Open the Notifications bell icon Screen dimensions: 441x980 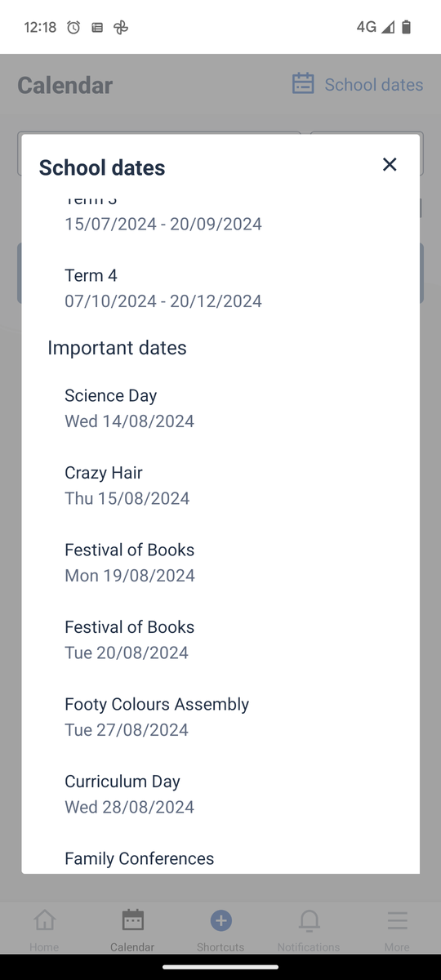(x=309, y=920)
